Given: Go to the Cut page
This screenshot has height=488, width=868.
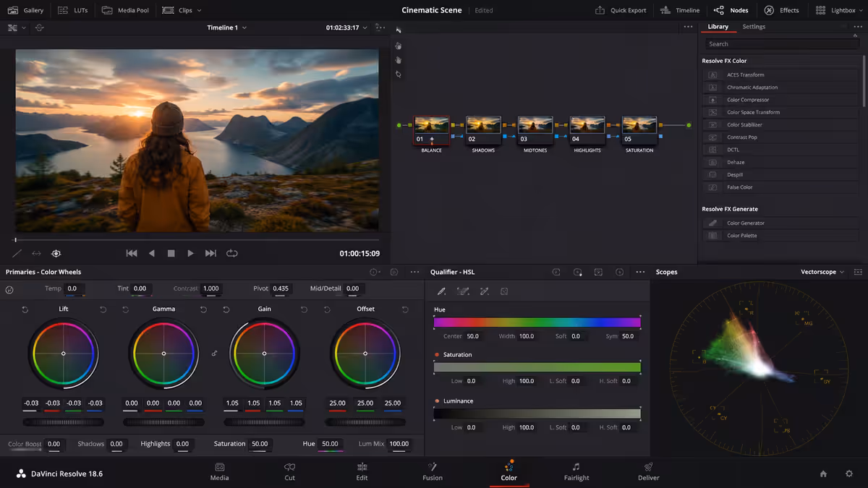Looking at the screenshot, I should tap(289, 472).
